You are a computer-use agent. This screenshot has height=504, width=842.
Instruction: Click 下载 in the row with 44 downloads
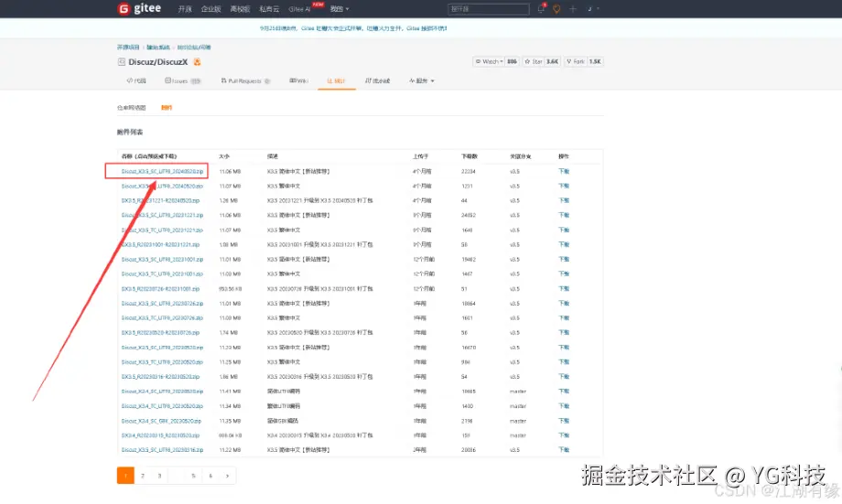(x=564, y=200)
